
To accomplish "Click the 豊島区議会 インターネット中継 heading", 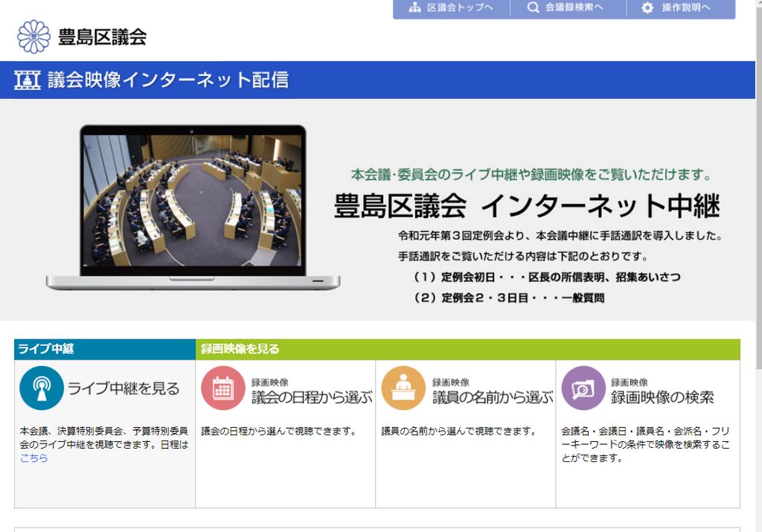I will (527, 205).
